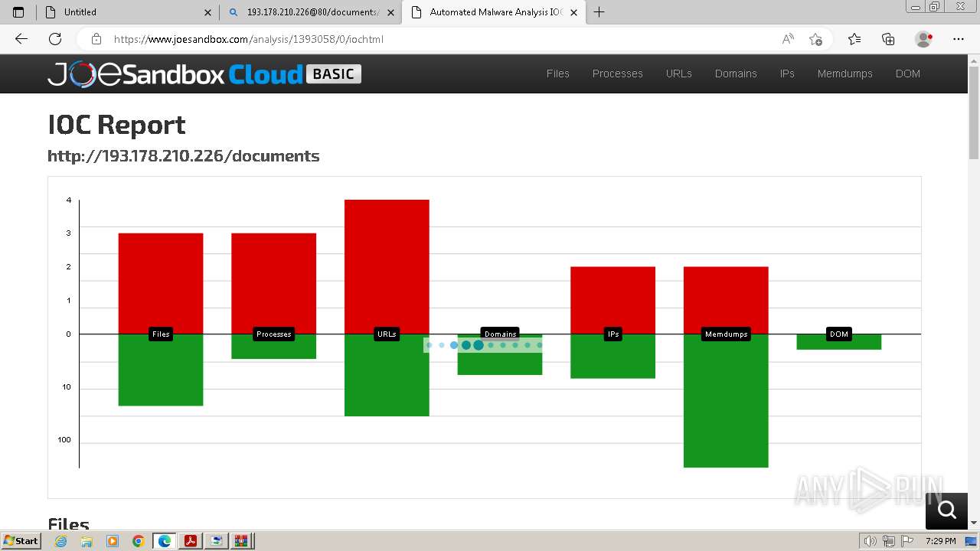Open the tab actions menu icon
The image size is (980, 551).
click(18, 12)
